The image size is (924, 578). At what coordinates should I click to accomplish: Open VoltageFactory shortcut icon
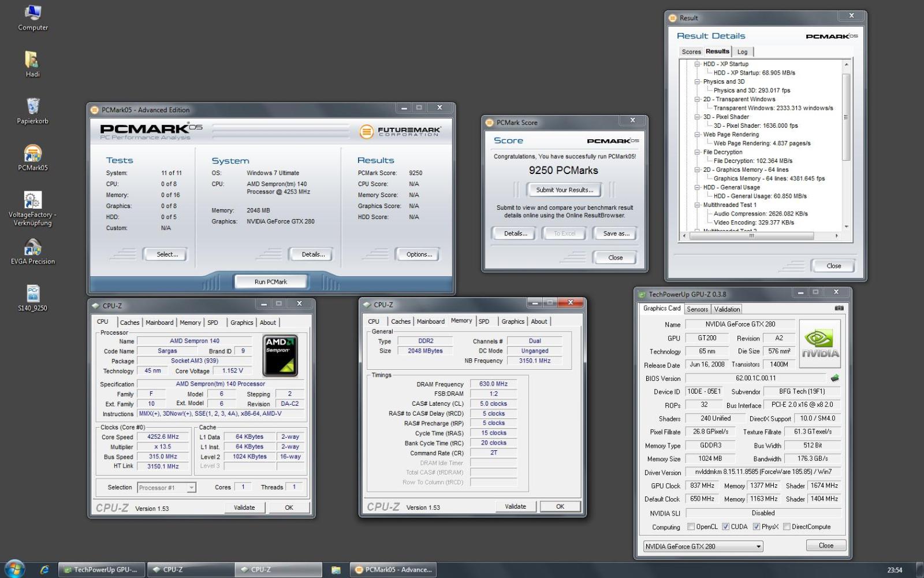pos(33,208)
